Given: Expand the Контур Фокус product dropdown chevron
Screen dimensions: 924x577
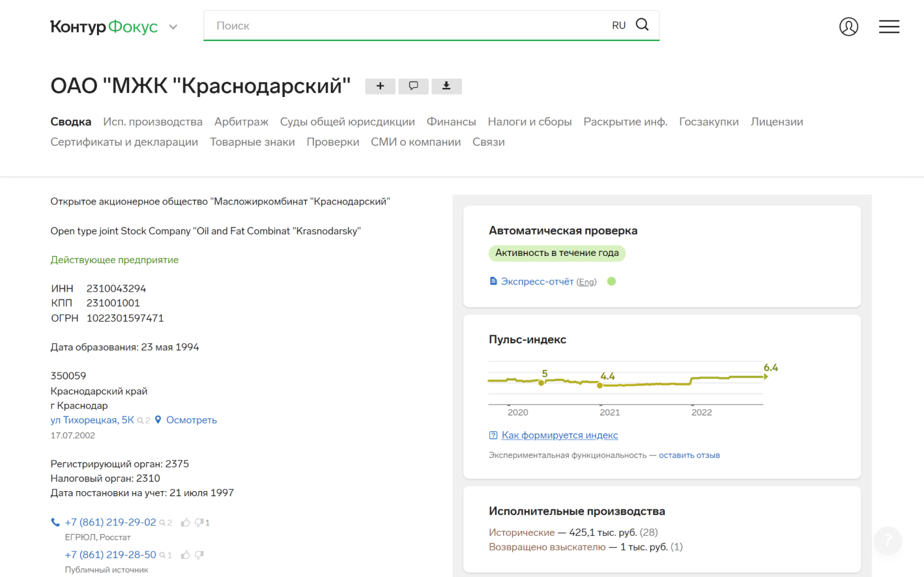Looking at the screenshot, I should pyautogui.click(x=173, y=27).
